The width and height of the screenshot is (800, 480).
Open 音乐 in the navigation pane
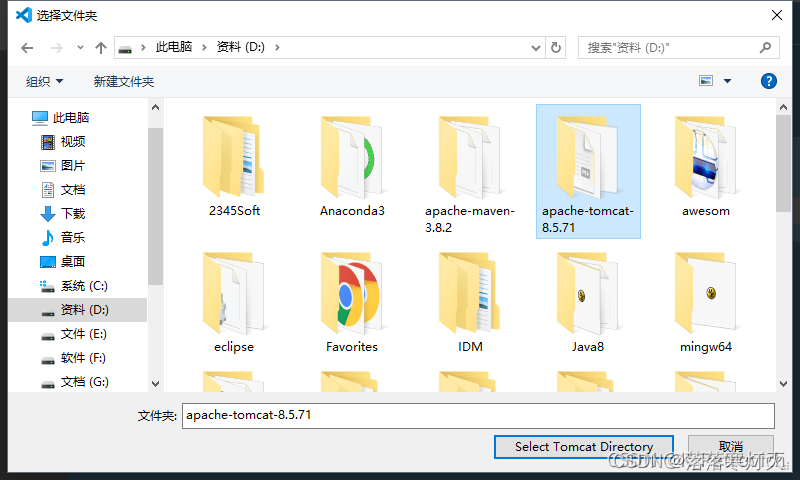pos(63,238)
